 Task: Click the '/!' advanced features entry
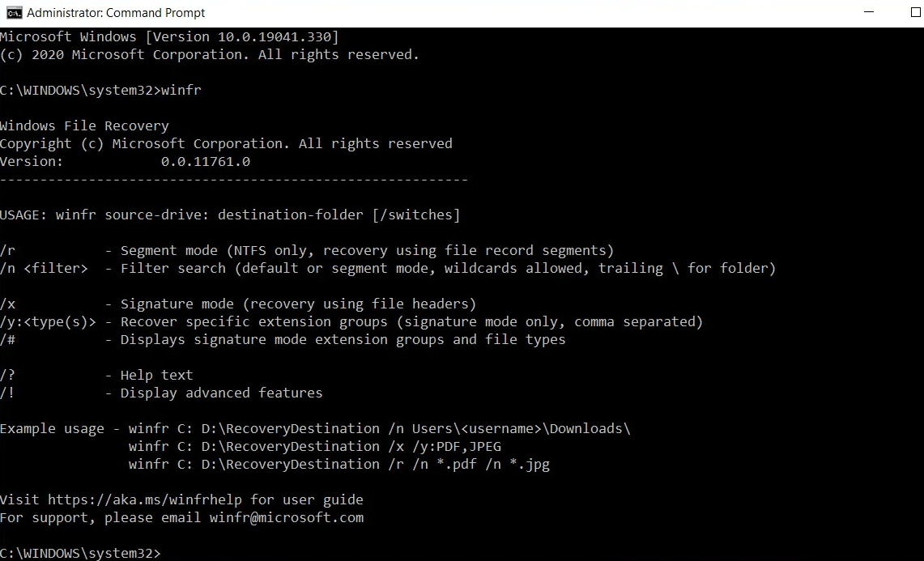(x=162, y=393)
